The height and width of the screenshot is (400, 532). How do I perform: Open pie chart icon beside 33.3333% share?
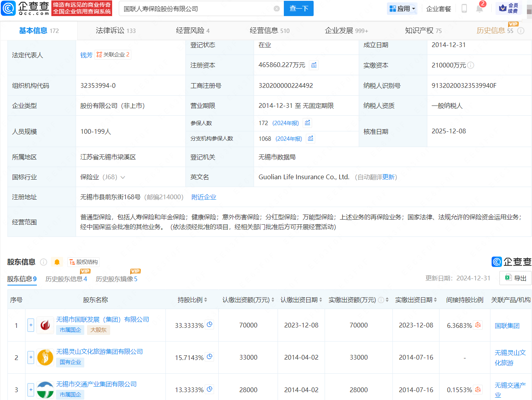tap(210, 325)
